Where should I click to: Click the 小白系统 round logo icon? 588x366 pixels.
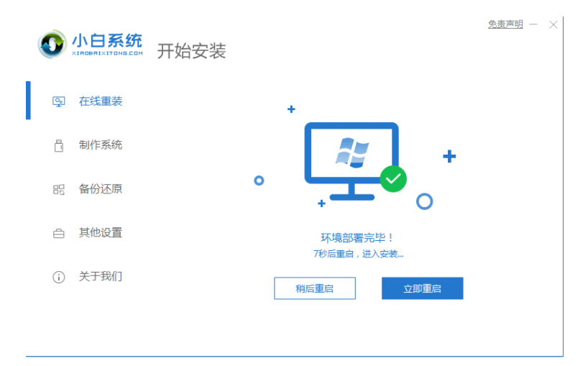click(52, 45)
